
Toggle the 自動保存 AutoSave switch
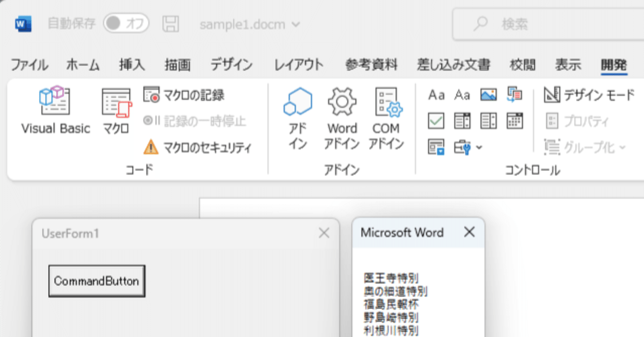(126, 24)
